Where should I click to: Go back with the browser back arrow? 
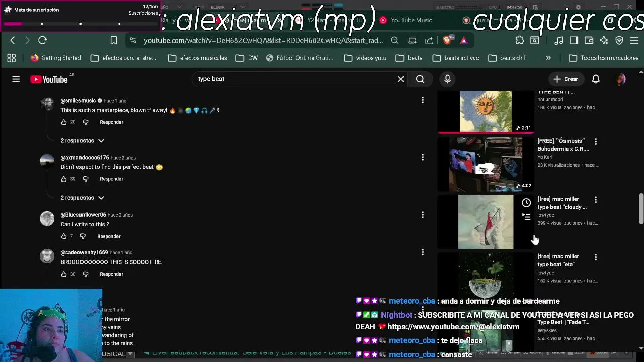pyautogui.click(x=13, y=40)
